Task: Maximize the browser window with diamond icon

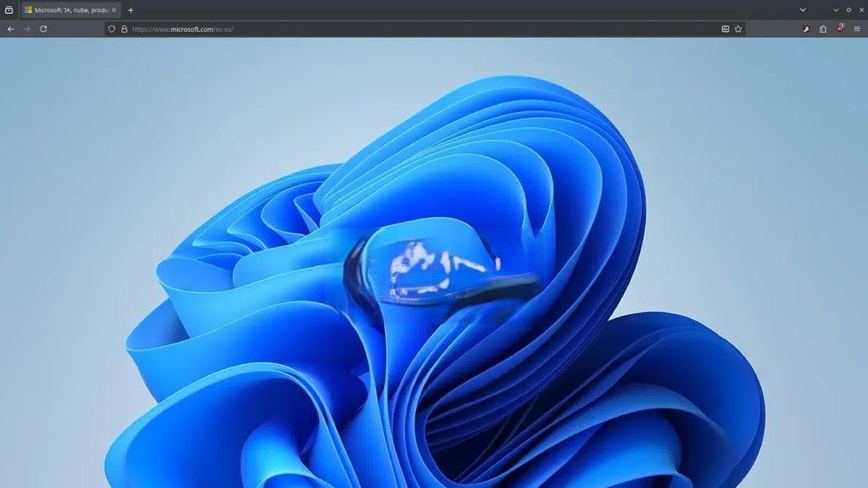Action: (848, 10)
